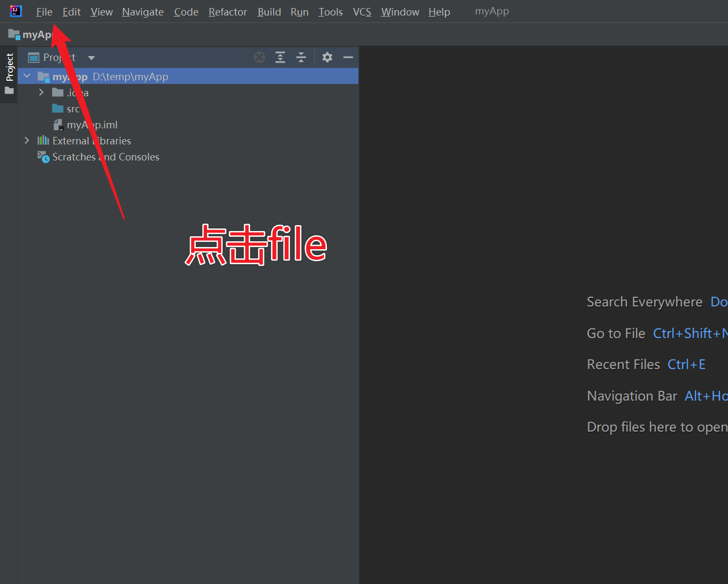
Task: Click the Recent Files hint text
Action: coord(624,365)
